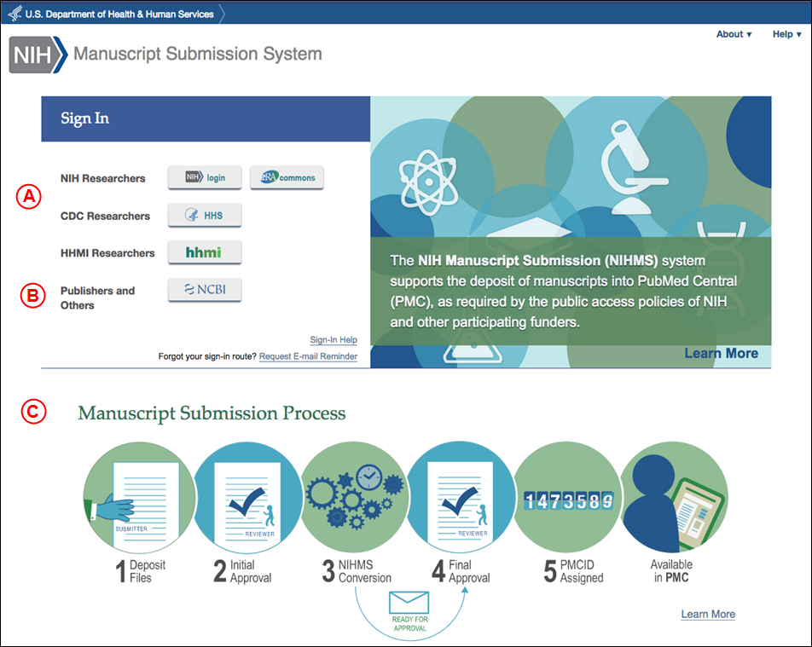Click the "1 Deposit Files" step label

[x=141, y=571]
